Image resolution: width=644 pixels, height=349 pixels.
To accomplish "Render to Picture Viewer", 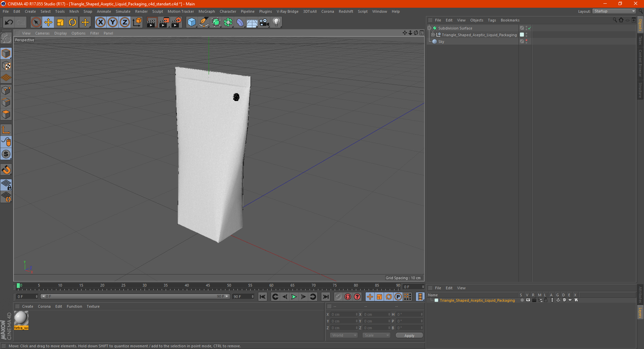I will coord(164,22).
